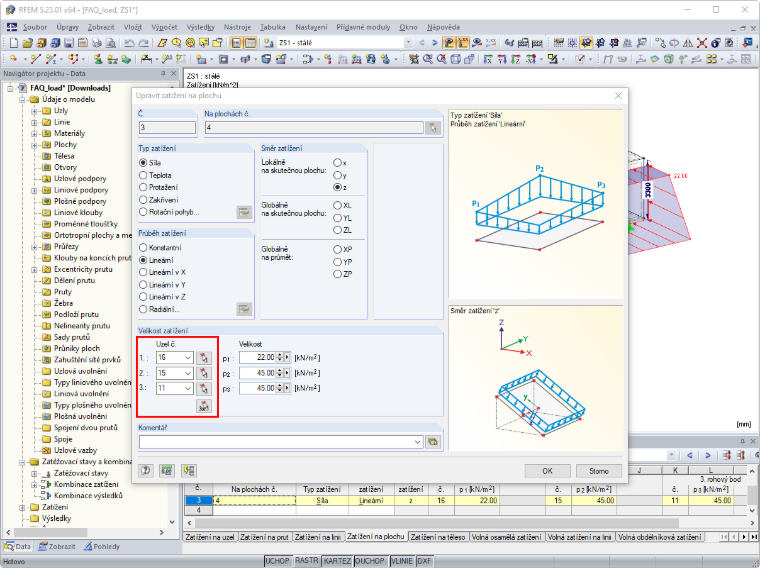Pin the Navigátor projektu panel

pos(163,74)
